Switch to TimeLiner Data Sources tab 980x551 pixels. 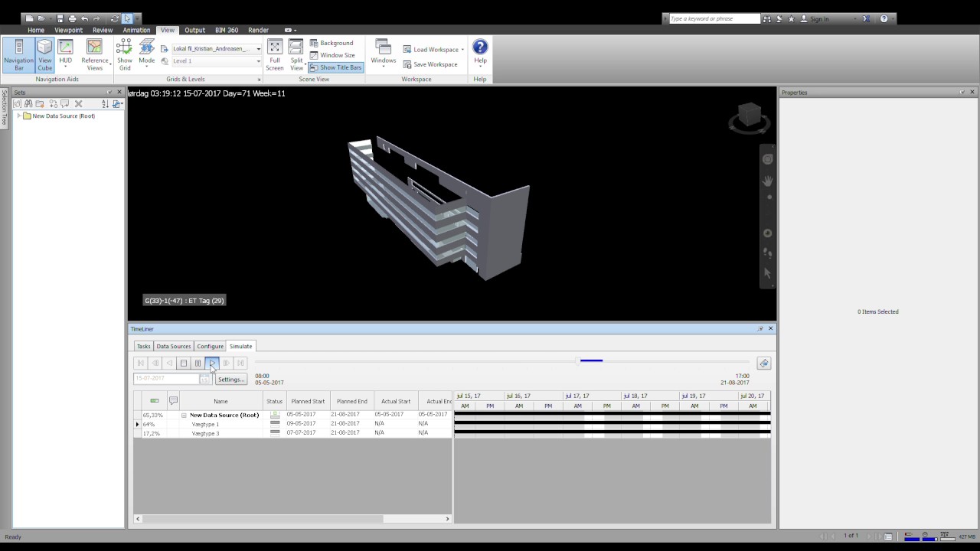pyautogui.click(x=173, y=346)
